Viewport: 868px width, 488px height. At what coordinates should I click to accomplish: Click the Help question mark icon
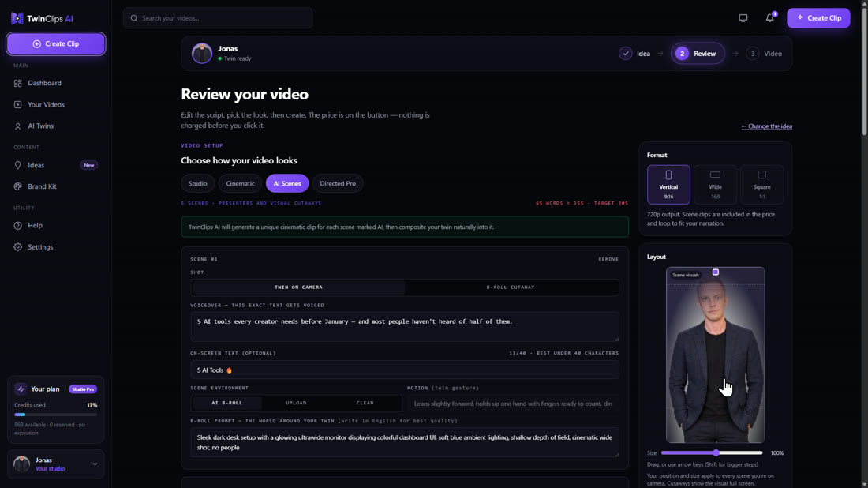(17, 226)
